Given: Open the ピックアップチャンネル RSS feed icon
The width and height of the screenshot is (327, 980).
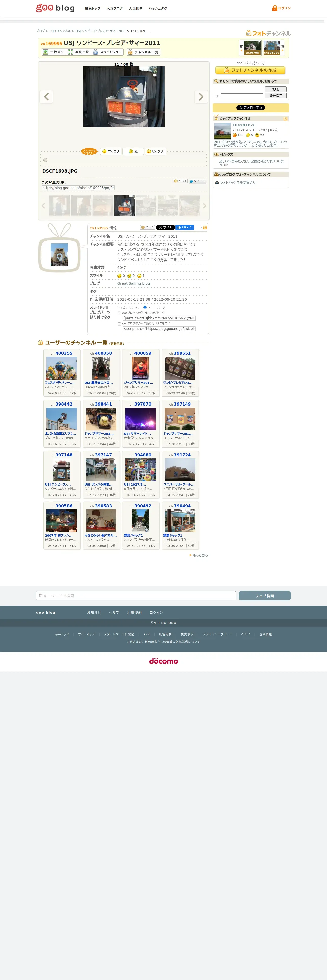Looking at the screenshot, I should pyautogui.click(x=285, y=119).
